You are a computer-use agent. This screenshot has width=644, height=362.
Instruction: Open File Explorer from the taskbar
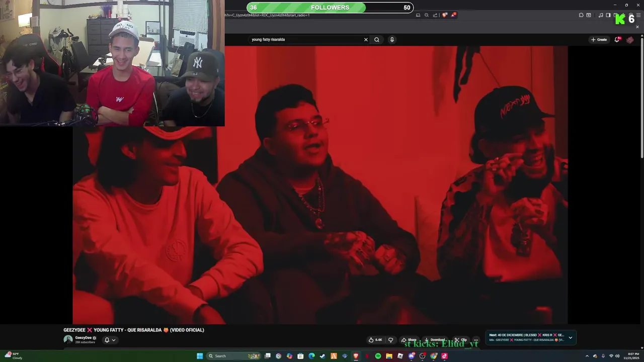tap(389, 356)
